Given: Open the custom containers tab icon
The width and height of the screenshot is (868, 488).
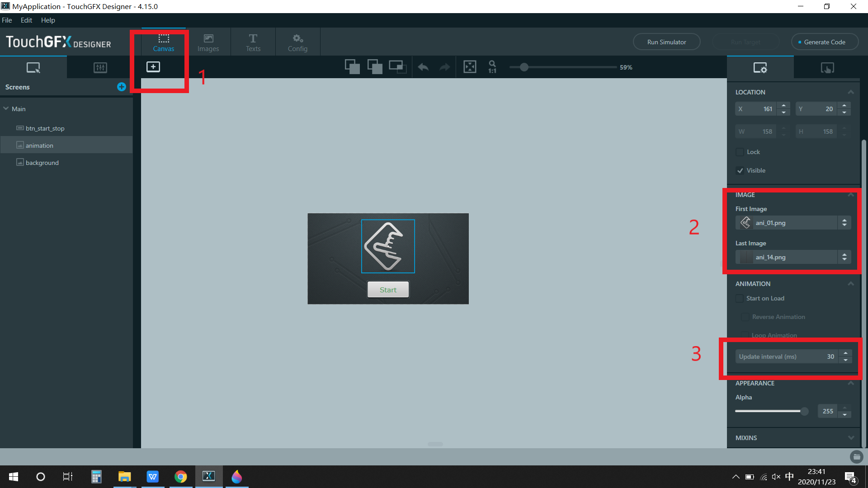Looking at the screenshot, I should (100, 68).
